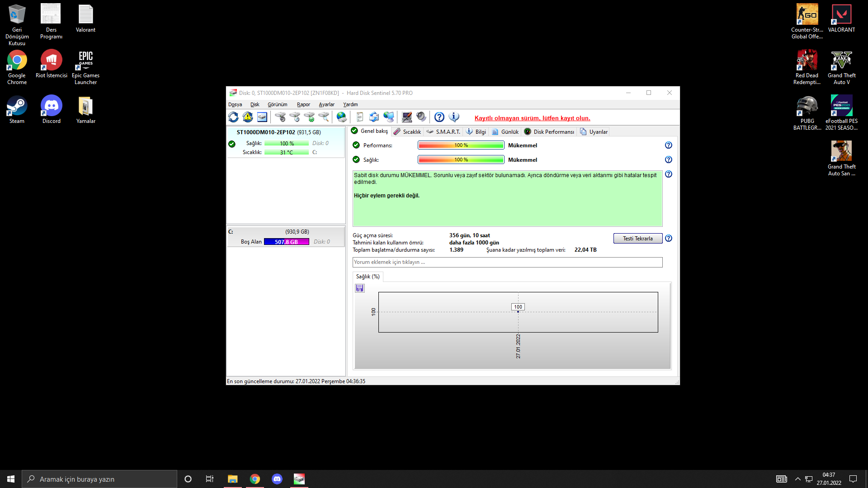Switch to the Sıcaklık tab
Viewport: 868px width, 488px height.
coord(407,131)
